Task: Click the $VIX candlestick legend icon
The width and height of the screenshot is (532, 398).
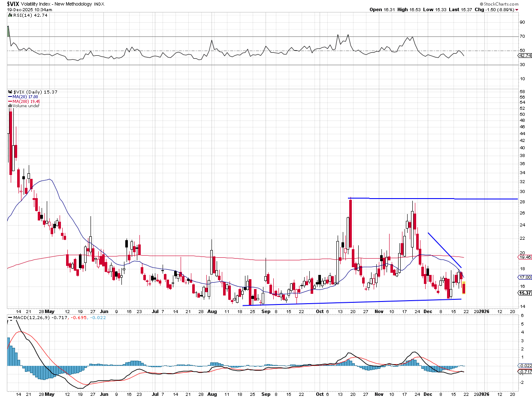Action: point(10,92)
